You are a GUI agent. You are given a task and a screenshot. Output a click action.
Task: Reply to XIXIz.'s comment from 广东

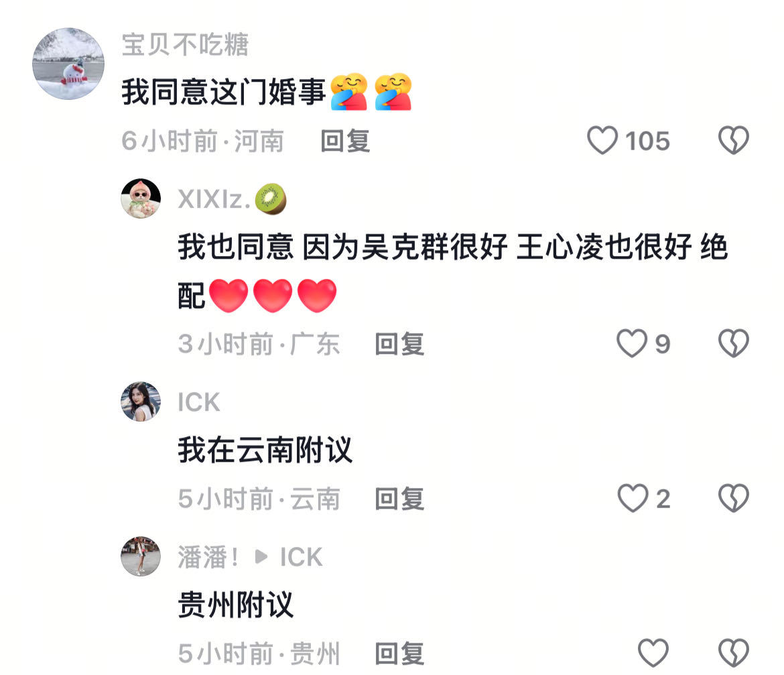click(x=399, y=344)
